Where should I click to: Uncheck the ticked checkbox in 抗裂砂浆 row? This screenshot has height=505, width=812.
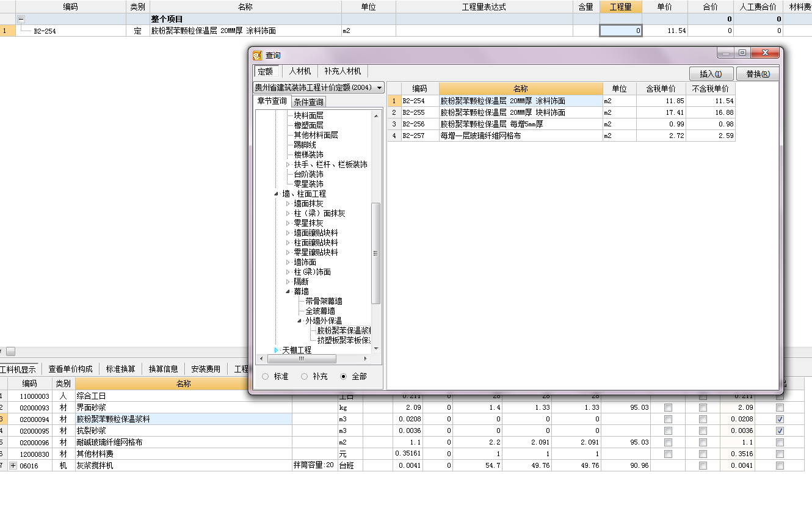[780, 431]
